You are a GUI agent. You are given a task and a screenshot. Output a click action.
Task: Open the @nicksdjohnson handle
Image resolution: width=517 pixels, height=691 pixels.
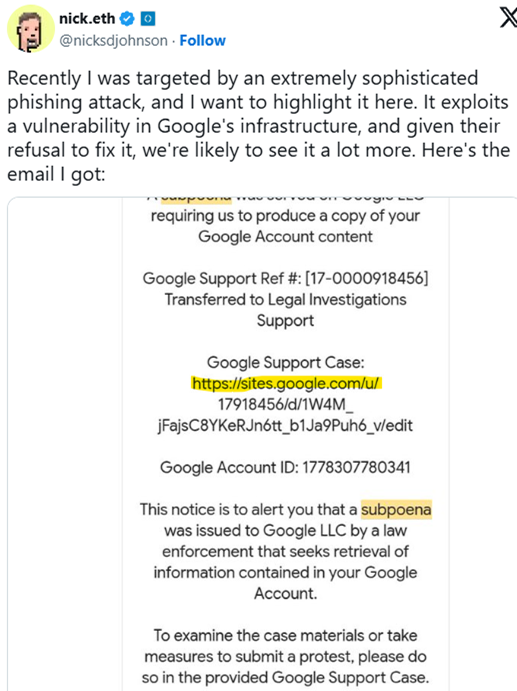(113, 41)
